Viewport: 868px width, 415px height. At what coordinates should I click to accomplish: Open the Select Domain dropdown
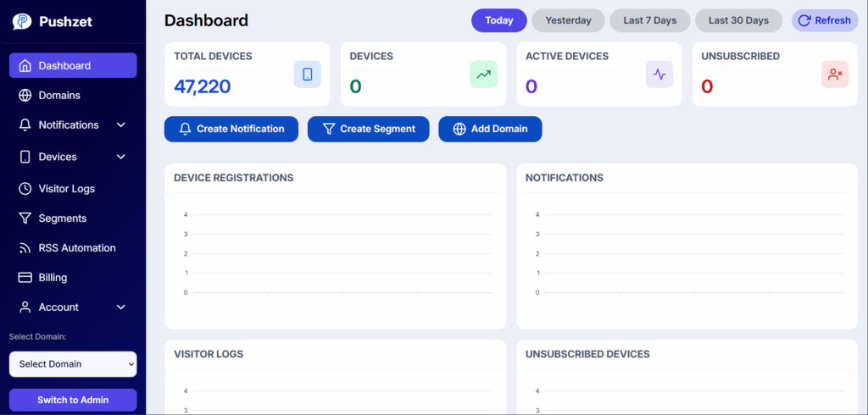click(73, 364)
